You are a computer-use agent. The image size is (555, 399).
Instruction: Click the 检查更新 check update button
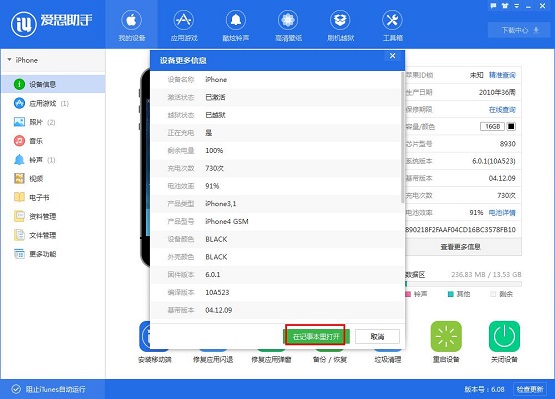pyautogui.click(x=530, y=389)
